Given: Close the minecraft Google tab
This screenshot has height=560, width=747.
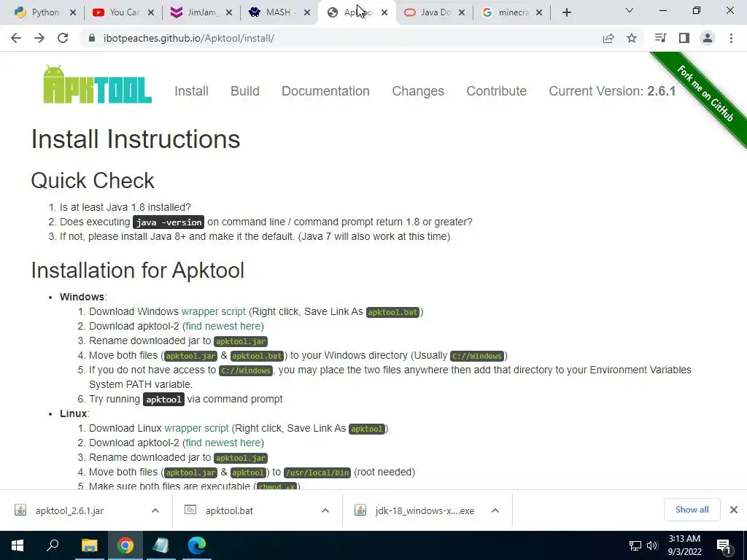Looking at the screenshot, I should click(539, 13).
